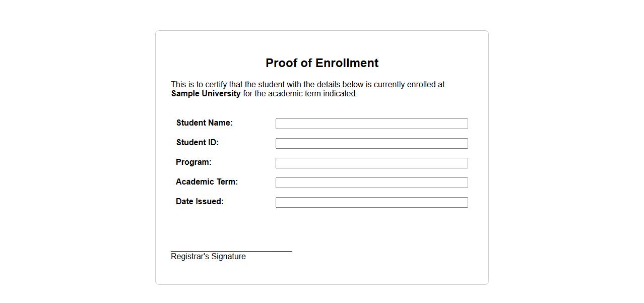This screenshot has width=644, height=303.
Task: Click "for the academic term indicated" text
Action: (x=300, y=94)
